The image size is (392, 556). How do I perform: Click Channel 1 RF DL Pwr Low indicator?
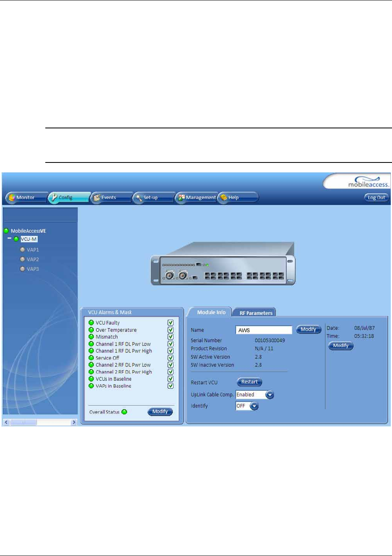(91, 344)
